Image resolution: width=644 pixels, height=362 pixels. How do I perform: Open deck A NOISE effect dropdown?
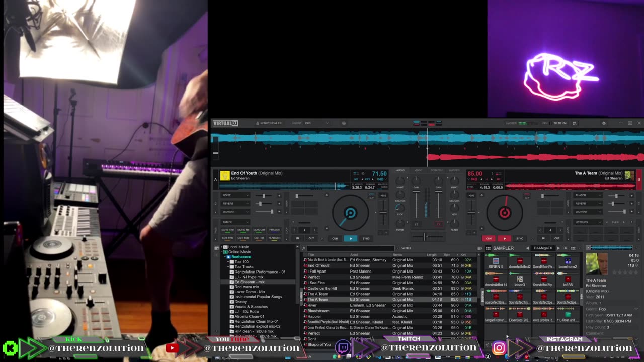235,195
